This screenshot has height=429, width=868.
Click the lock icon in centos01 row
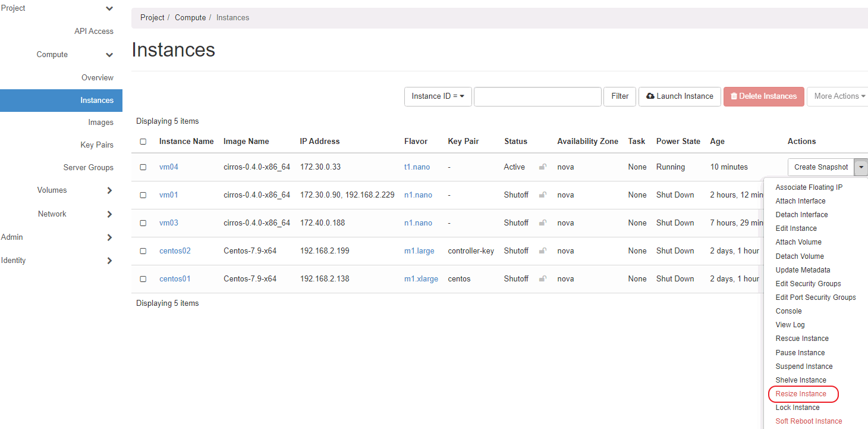pyautogui.click(x=542, y=279)
